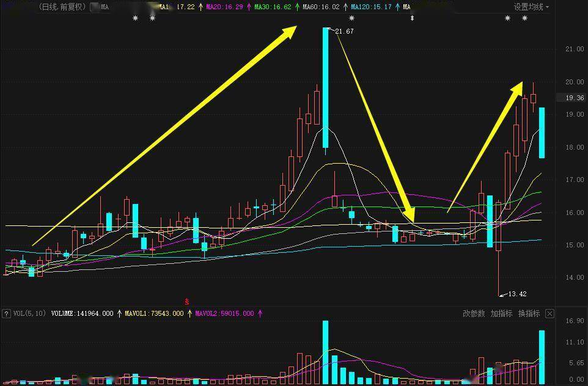Screen dimensions: 588x386
Task: Click the 13.42 low price annotation
Action: 517,294
